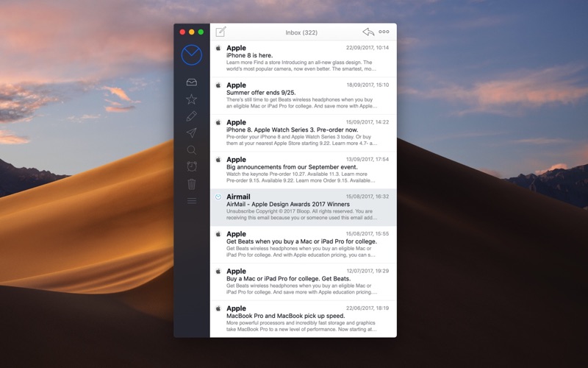Select 'AirMail - Apple Design Awards 2017 Winners'

coord(304,208)
